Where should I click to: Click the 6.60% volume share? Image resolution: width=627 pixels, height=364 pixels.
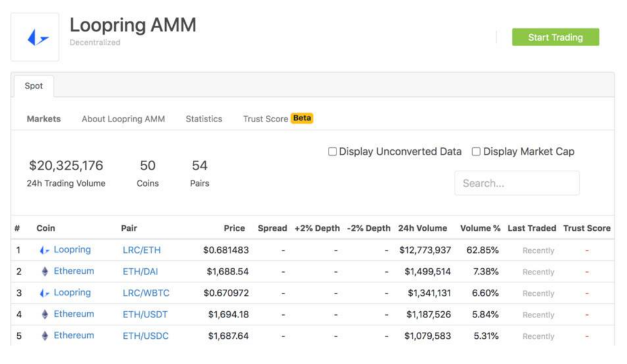[x=485, y=293]
